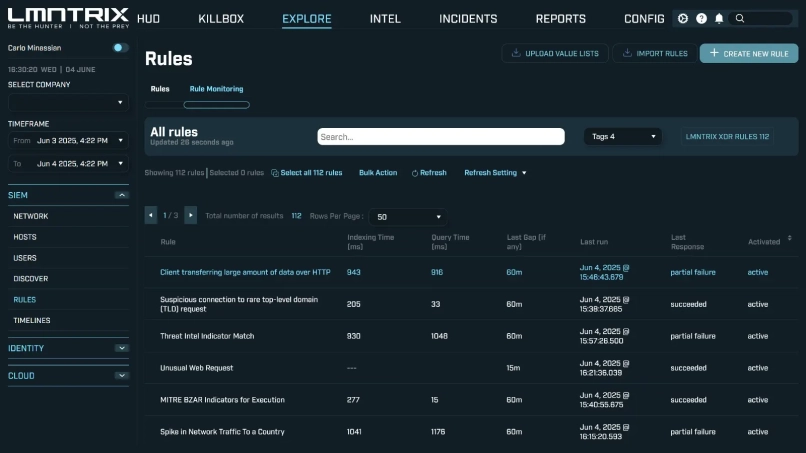The width and height of the screenshot is (806, 453).
Task: Open the From timeframe dropdown
Action: pyautogui.click(x=68, y=140)
